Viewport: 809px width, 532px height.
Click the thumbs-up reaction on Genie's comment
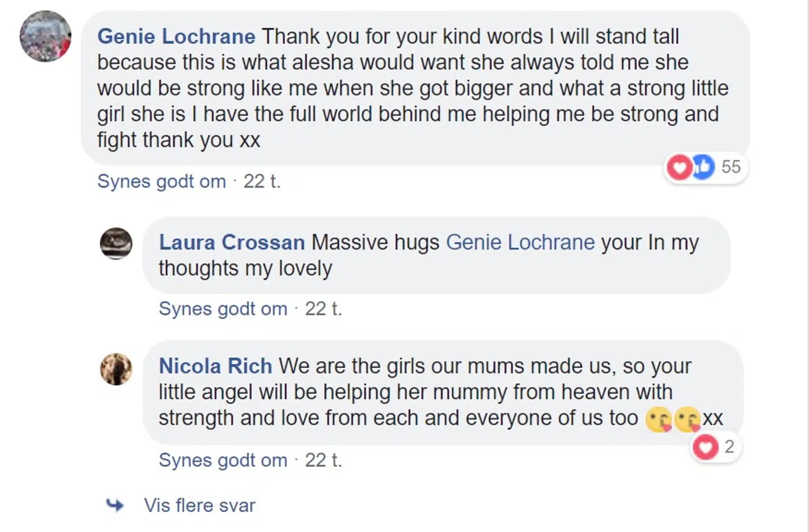coord(703,166)
